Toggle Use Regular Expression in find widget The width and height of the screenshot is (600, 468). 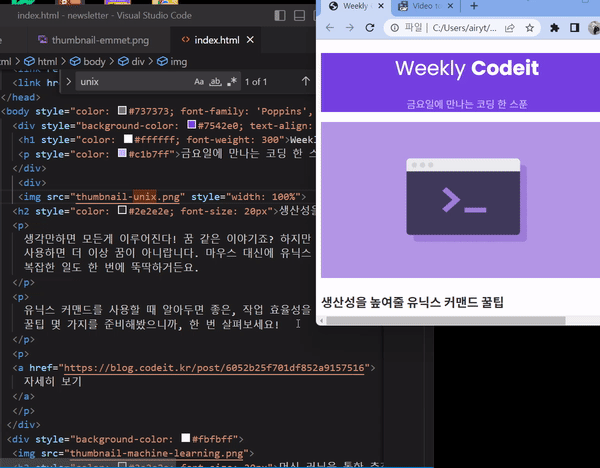click(x=232, y=82)
